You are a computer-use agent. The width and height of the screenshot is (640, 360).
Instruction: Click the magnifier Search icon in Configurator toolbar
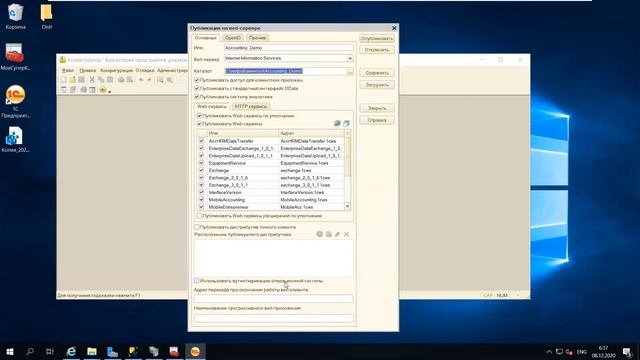(x=170, y=80)
